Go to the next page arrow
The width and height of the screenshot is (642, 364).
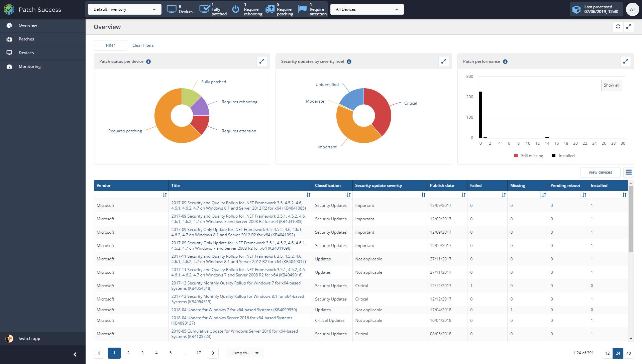pos(213,353)
